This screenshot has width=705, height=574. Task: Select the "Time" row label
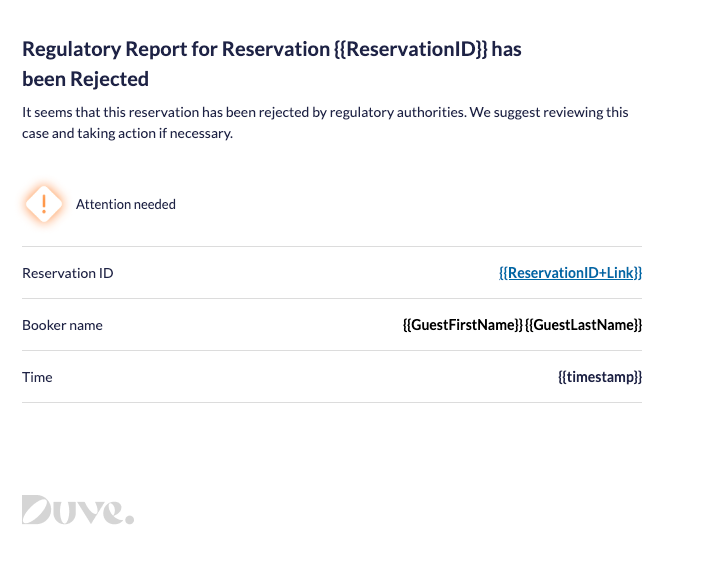(x=37, y=377)
